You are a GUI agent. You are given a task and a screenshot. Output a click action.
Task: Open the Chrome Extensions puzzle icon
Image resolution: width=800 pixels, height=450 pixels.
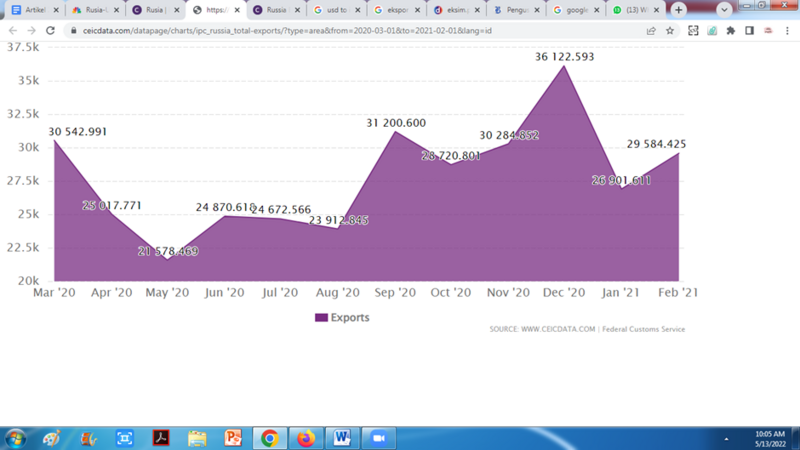pyautogui.click(x=730, y=31)
